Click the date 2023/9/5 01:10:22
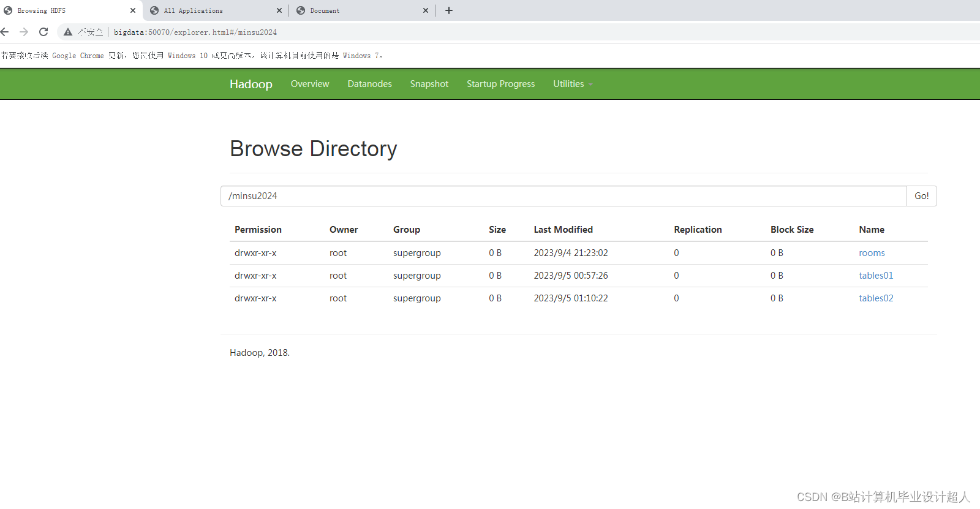 (x=571, y=298)
